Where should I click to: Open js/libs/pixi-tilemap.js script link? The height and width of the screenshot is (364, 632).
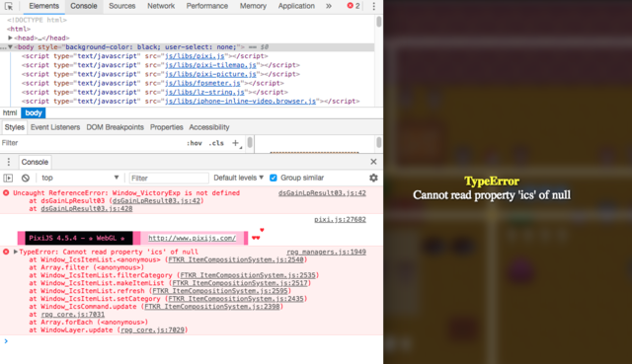coord(210,65)
